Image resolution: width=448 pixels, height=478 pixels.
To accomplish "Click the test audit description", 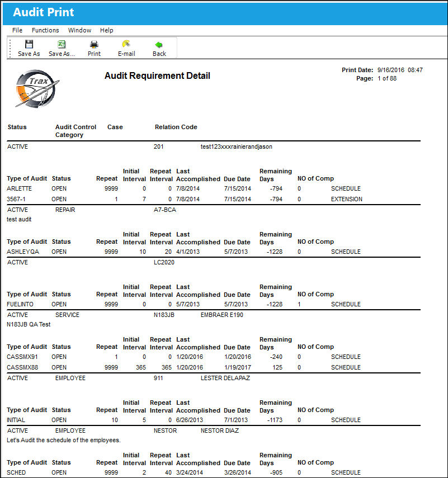I will click(x=19, y=219).
